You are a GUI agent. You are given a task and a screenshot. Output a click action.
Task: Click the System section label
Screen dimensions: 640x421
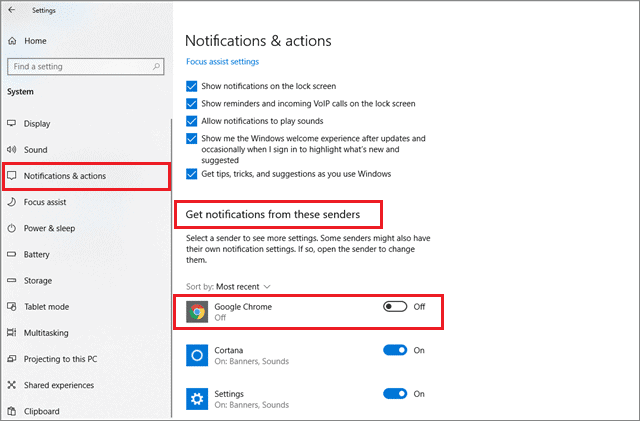click(20, 92)
